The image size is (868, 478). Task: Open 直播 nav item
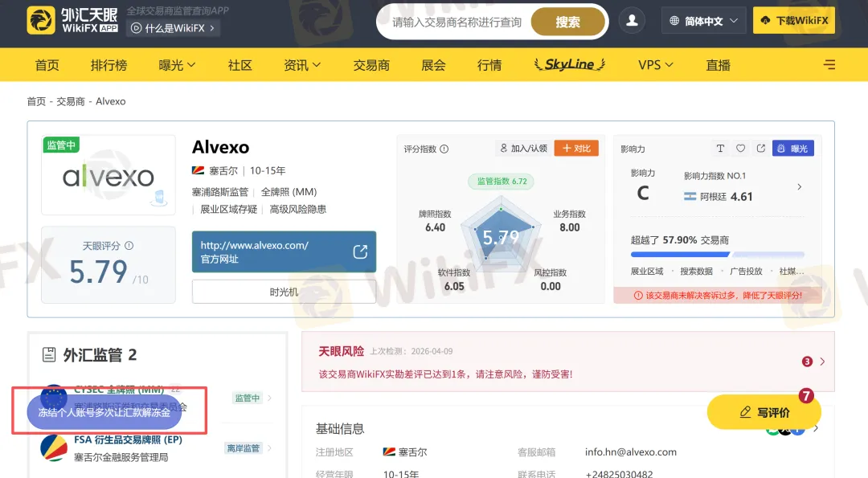point(718,65)
